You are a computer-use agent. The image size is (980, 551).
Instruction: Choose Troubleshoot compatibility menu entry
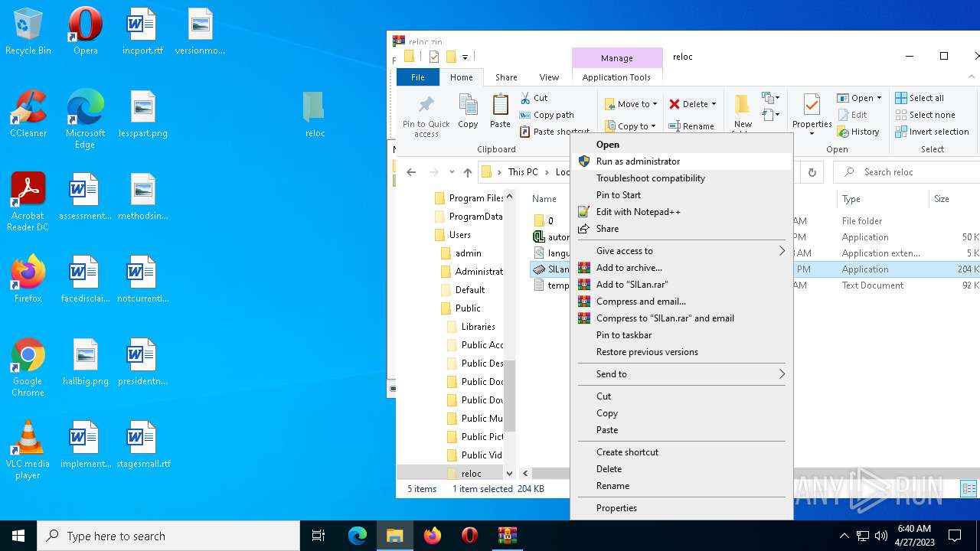click(681, 178)
